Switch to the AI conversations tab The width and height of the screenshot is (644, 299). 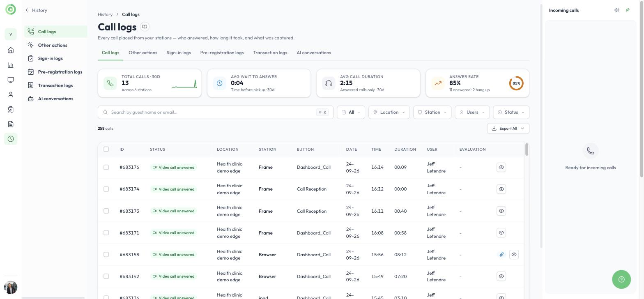click(314, 53)
